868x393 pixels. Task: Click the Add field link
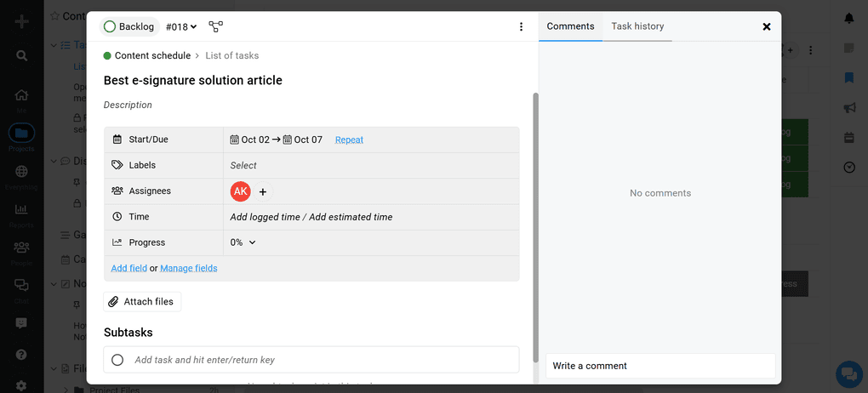point(129,268)
